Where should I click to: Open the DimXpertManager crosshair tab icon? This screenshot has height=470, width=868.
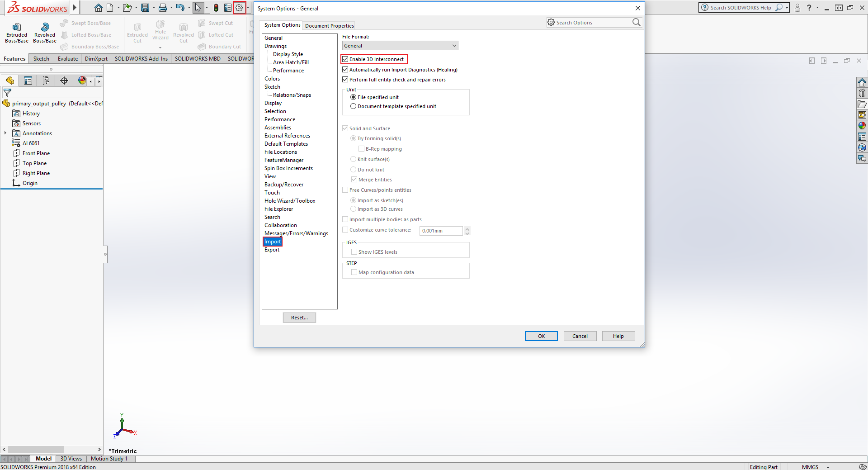click(x=64, y=81)
